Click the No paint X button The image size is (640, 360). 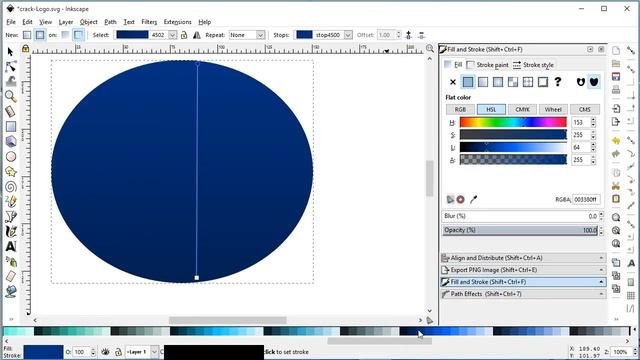point(453,82)
